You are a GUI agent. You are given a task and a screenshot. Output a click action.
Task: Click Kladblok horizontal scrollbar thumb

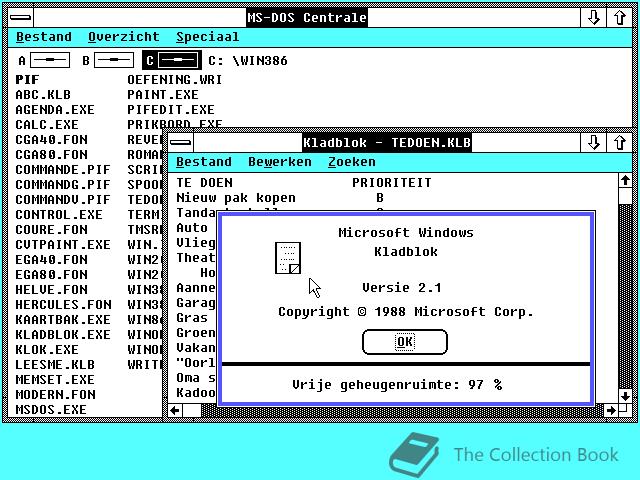tap(192, 410)
